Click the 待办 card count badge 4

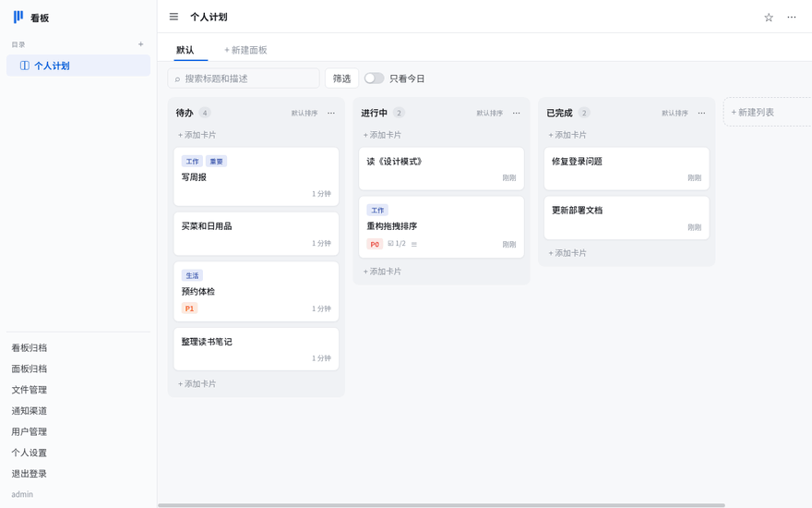[x=205, y=113]
